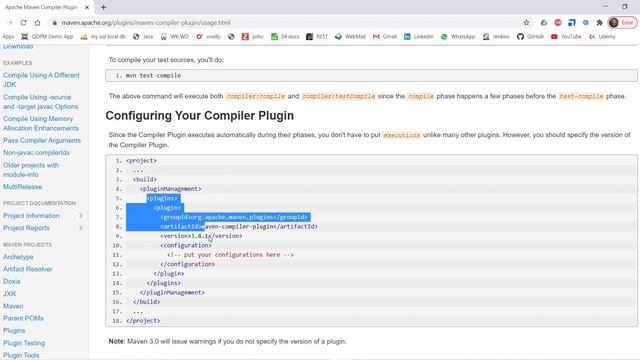Image resolution: width=640 pixels, height=360 pixels.
Task: Open the JXR project link
Action: click(x=9, y=293)
